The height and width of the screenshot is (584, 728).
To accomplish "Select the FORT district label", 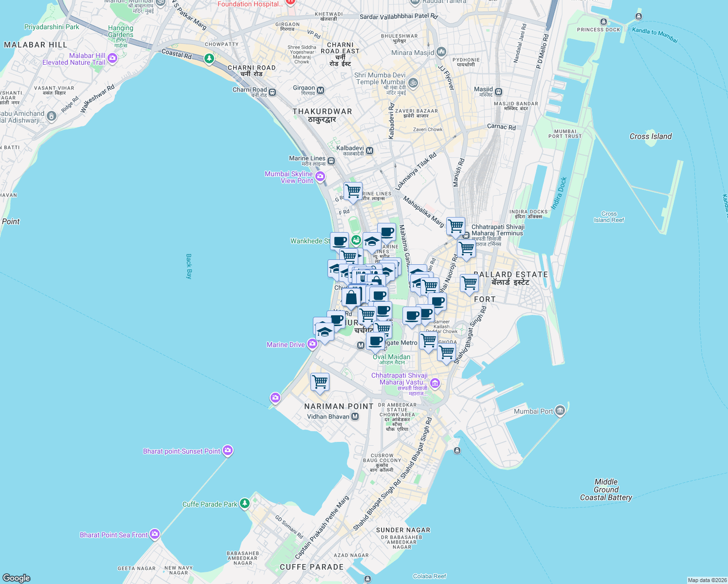I will (485, 299).
